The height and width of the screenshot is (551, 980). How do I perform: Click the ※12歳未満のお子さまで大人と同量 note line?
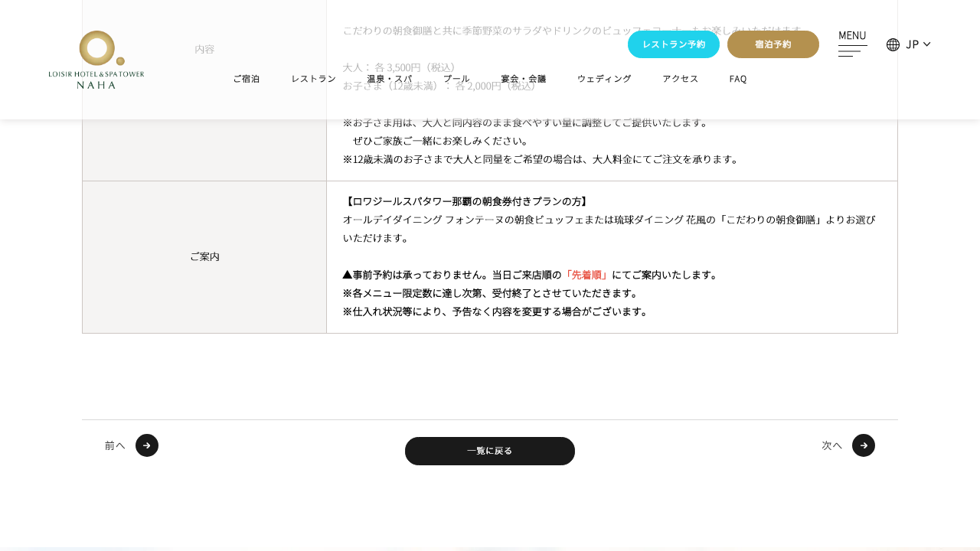pyautogui.click(x=542, y=159)
